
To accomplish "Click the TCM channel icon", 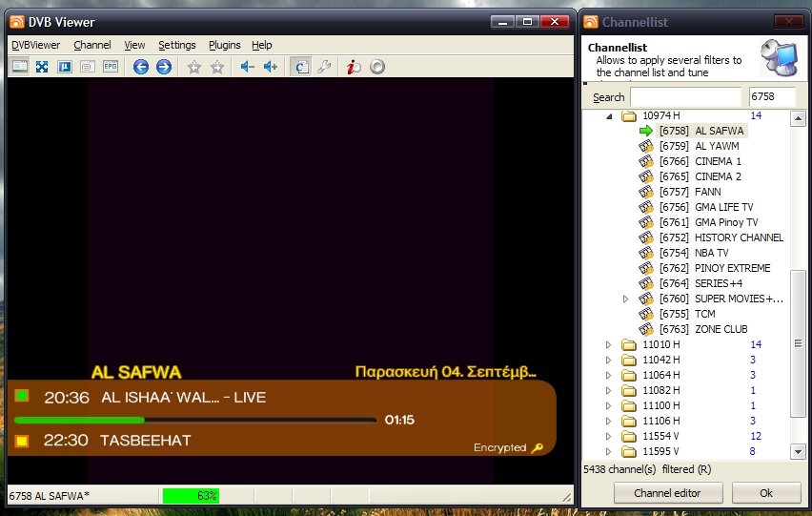I will 646,314.
